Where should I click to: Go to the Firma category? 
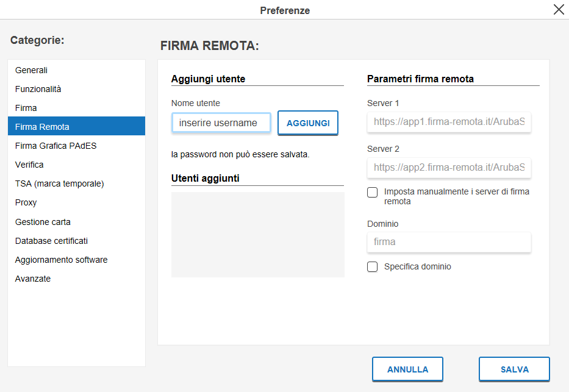pyautogui.click(x=77, y=108)
